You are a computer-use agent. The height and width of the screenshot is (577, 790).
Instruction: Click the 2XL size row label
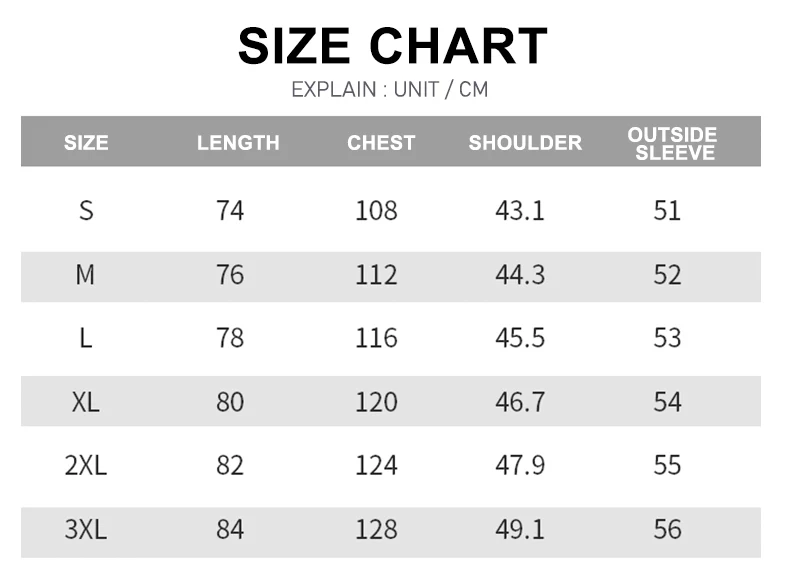[86, 465]
